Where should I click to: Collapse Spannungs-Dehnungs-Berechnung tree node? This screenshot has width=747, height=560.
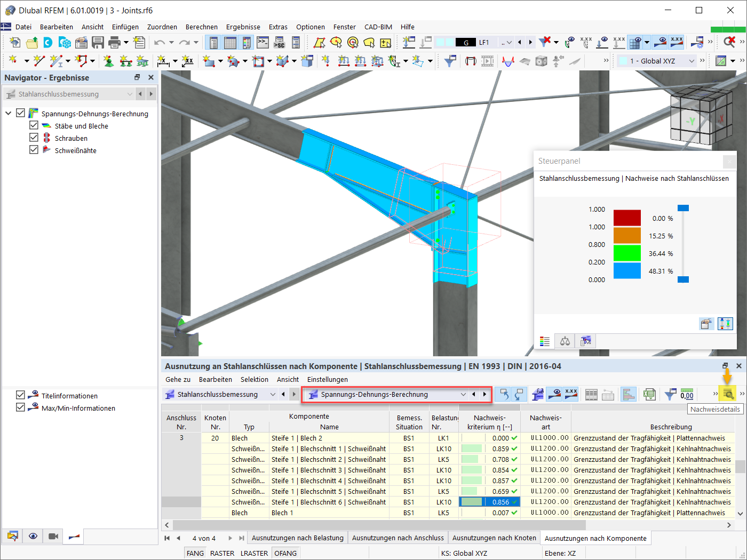coord(9,113)
